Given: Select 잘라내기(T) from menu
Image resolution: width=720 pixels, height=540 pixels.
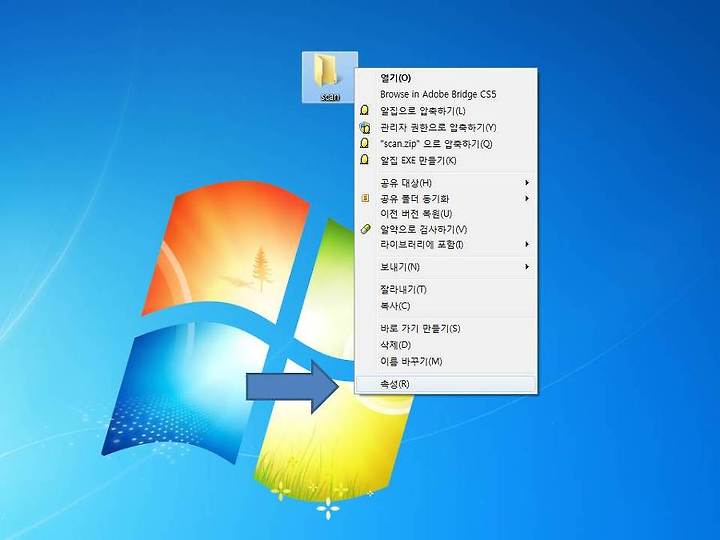Looking at the screenshot, I should (x=445, y=289).
